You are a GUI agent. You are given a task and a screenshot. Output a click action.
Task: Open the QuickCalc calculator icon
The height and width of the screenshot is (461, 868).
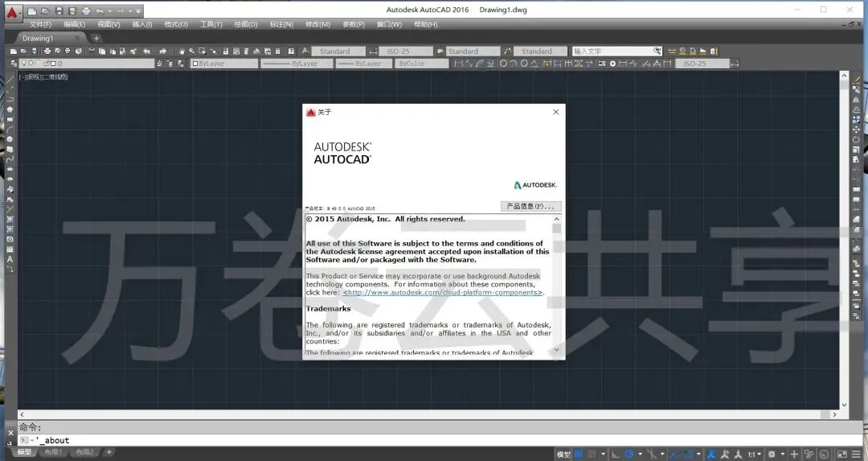pos(277,51)
